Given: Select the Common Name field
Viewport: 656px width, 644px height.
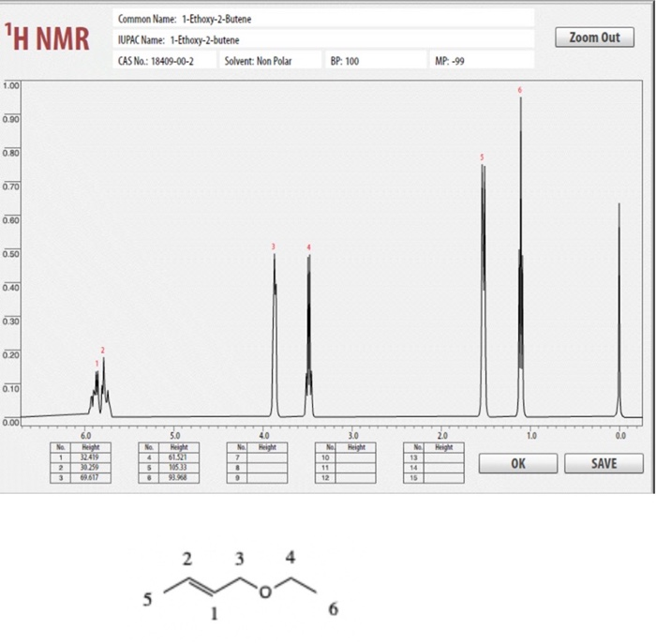Looking at the screenshot, I should [x=323, y=19].
